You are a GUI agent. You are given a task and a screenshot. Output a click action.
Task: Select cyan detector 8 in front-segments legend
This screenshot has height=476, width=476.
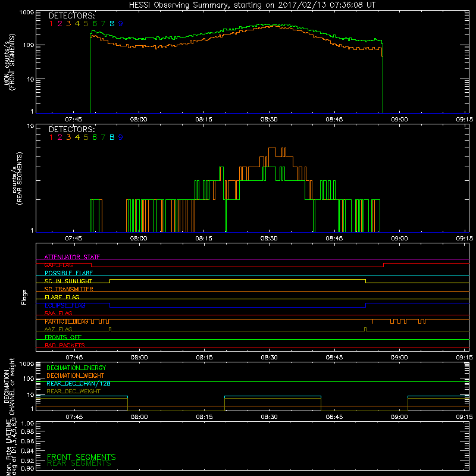click(x=112, y=24)
